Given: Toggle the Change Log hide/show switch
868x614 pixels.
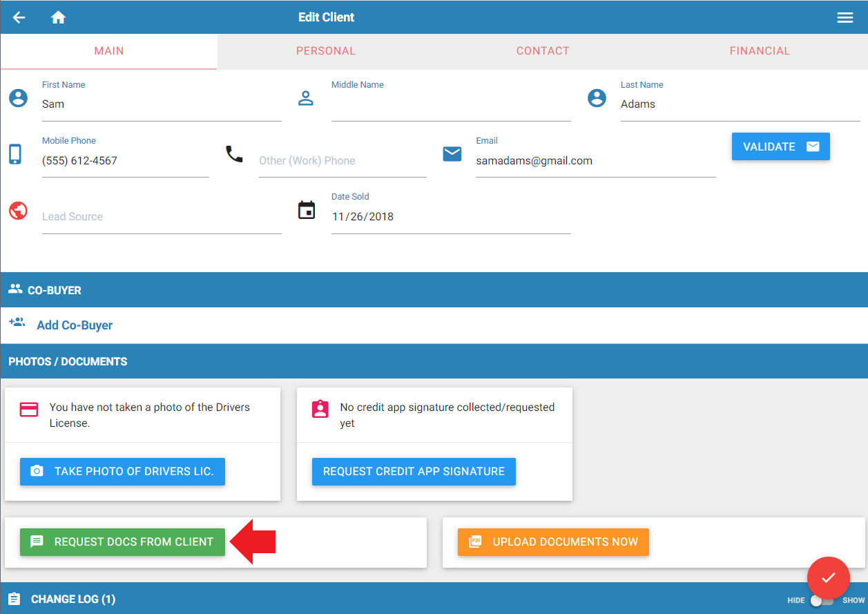Looking at the screenshot, I should (x=821, y=600).
